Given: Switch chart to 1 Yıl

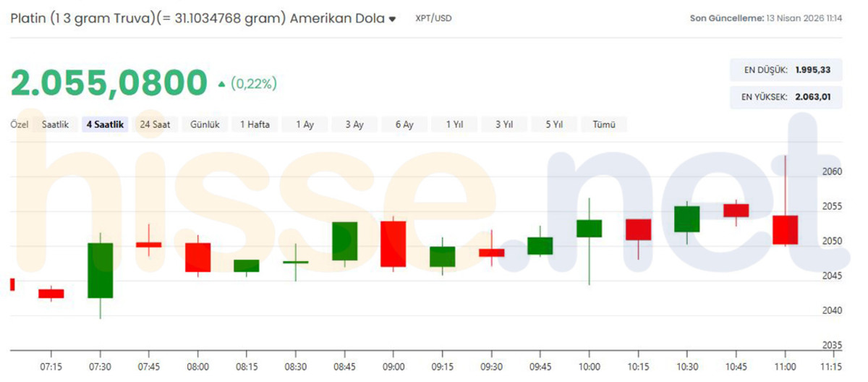Looking at the screenshot, I should coord(454,124).
